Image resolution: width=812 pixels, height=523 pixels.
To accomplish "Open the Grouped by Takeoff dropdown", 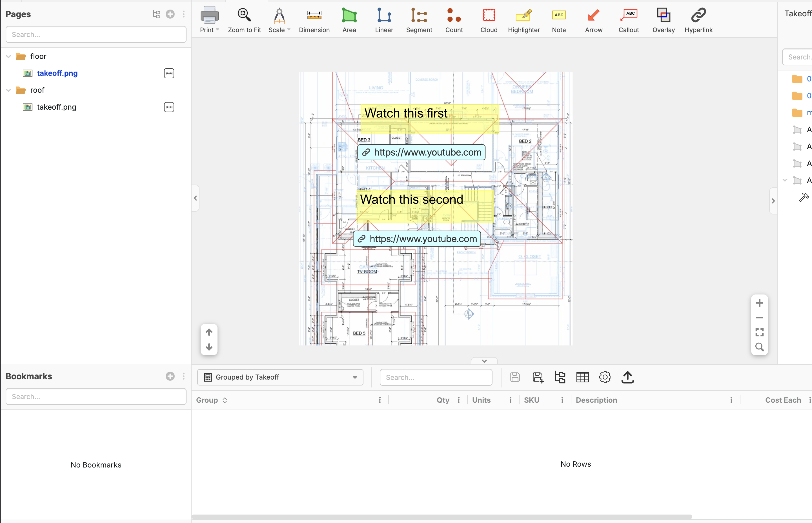I will pyautogui.click(x=280, y=377).
